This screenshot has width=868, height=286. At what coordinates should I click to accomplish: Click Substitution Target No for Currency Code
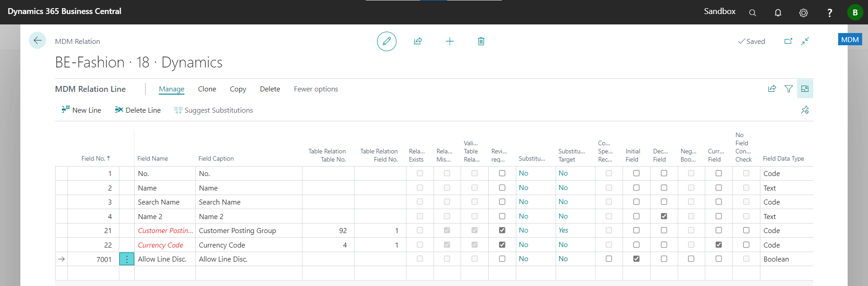pyautogui.click(x=563, y=245)
